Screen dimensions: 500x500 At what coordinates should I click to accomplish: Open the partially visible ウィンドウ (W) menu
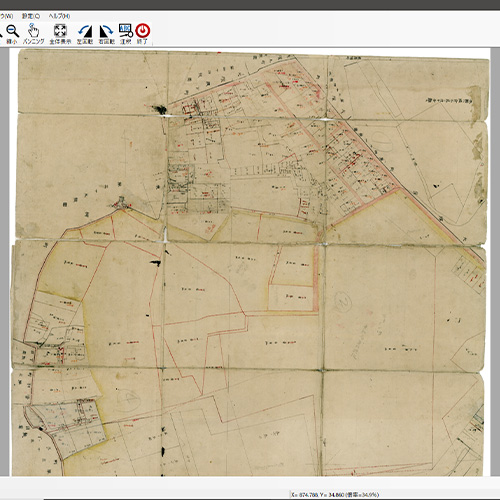pos(6,16)
